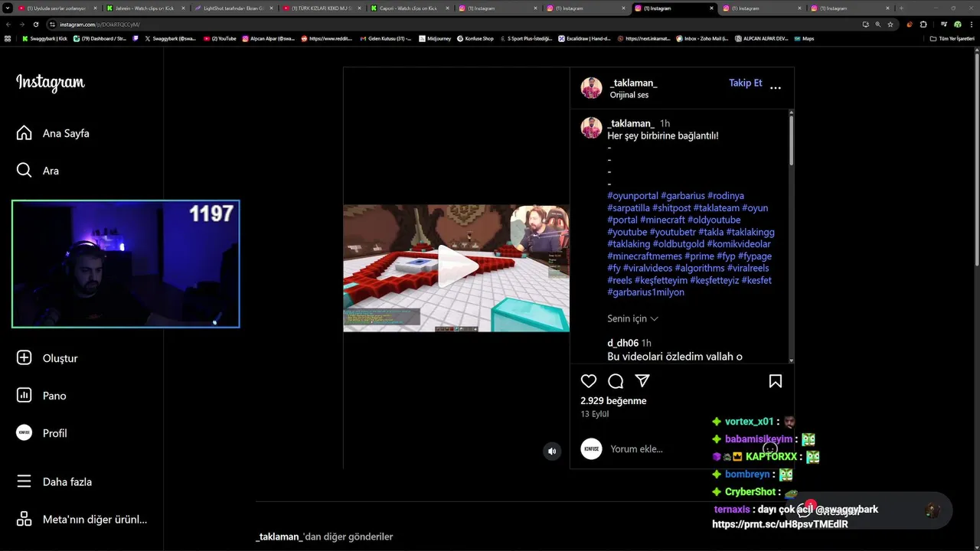
Task: Toggle video sound with speaker icon
Action: point(552,452)
